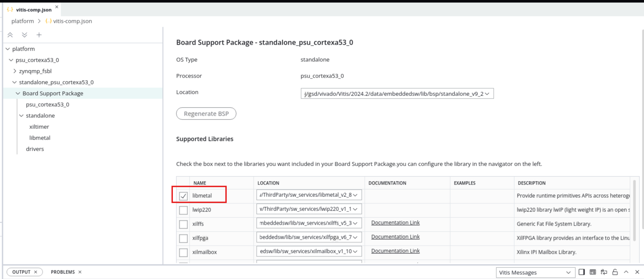Click the Regenerate BSP button

pyautogui.click(x=206, y=114)
